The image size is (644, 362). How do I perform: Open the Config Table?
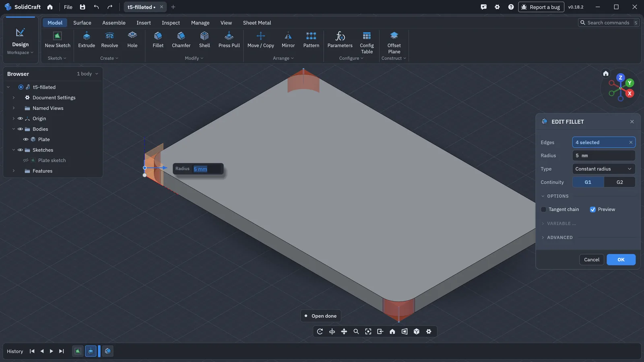(367, 43)
